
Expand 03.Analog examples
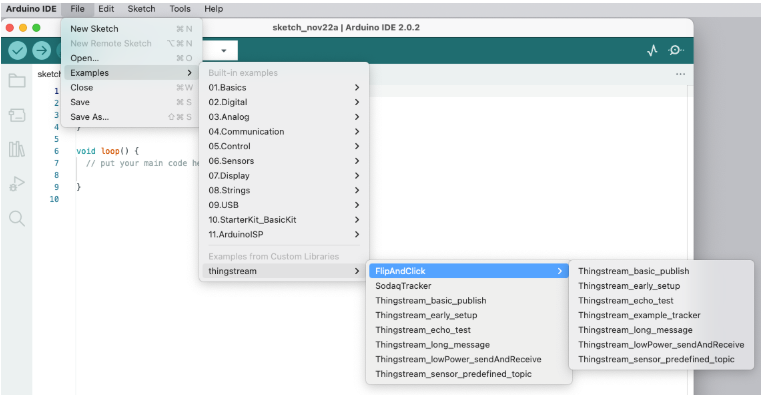click(284, 117)
